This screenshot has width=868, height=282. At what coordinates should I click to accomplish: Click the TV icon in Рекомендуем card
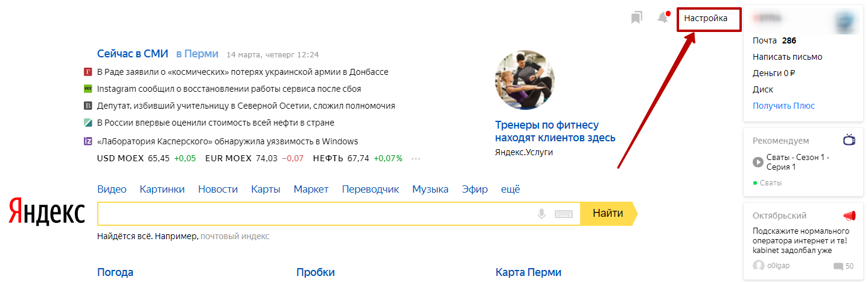point(849,140)
